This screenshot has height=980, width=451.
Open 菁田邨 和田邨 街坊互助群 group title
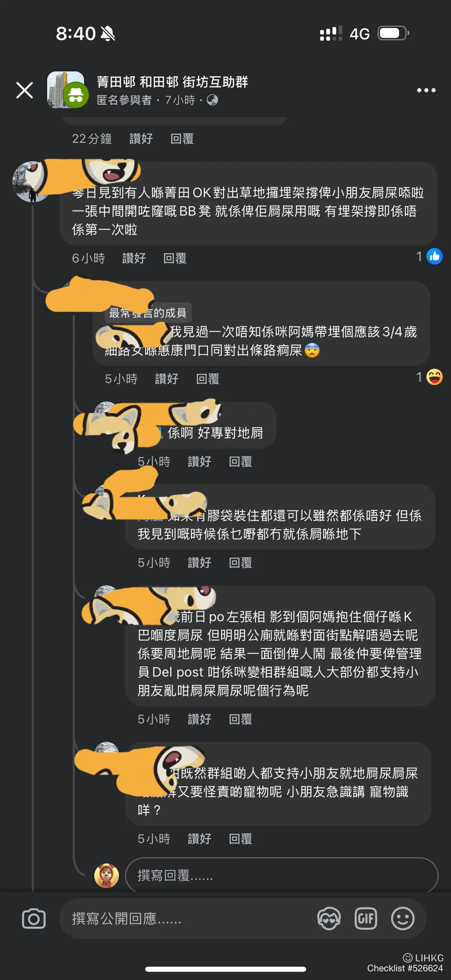click(x=172, y=82)
